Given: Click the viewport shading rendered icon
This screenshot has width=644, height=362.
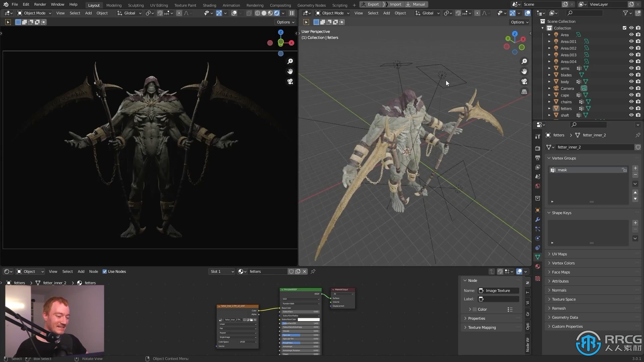Looking at the screenshot, I should [277, 13].
